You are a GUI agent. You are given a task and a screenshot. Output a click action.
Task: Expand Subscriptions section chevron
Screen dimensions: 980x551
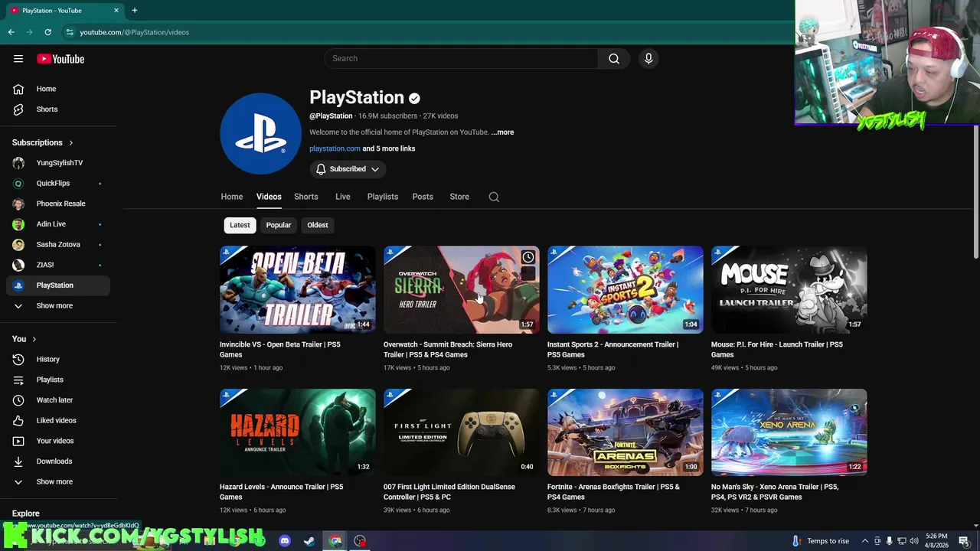(71, 143)
